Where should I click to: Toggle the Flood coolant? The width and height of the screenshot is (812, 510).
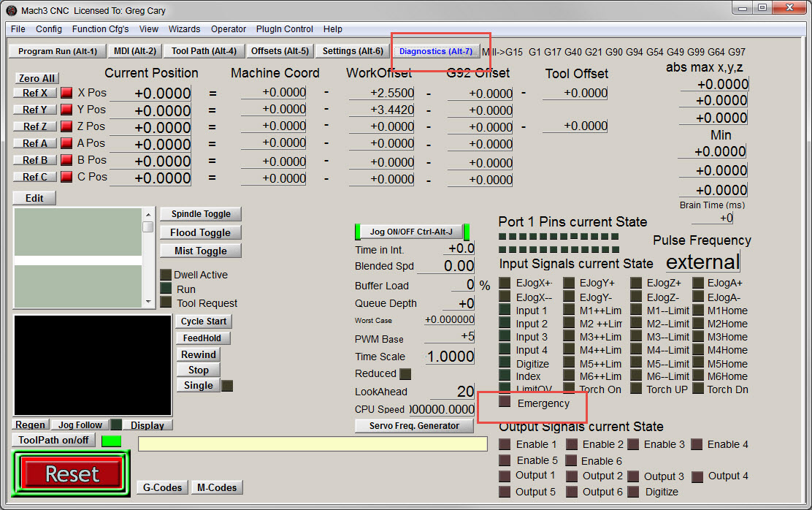pos(201,232)
